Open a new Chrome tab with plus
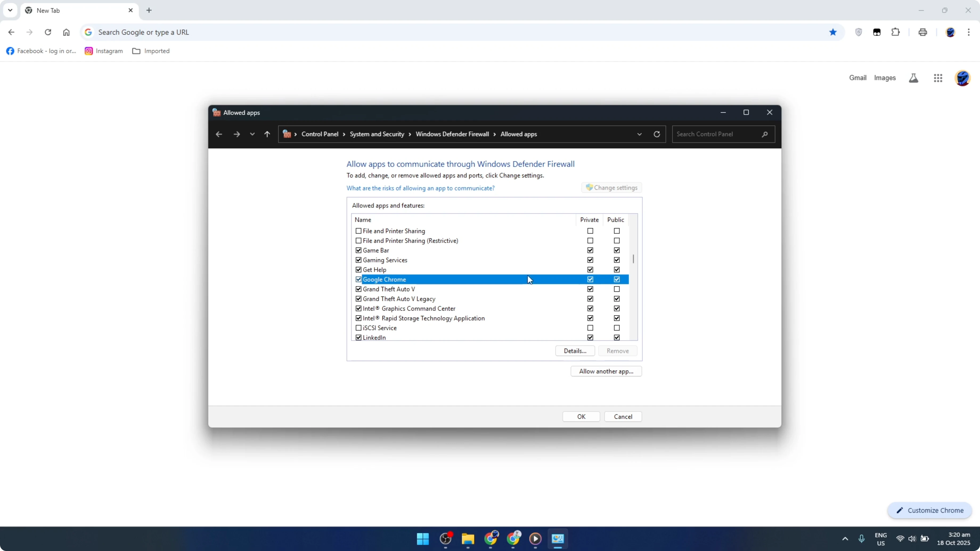The image size is (980, 551). [149, 11]
